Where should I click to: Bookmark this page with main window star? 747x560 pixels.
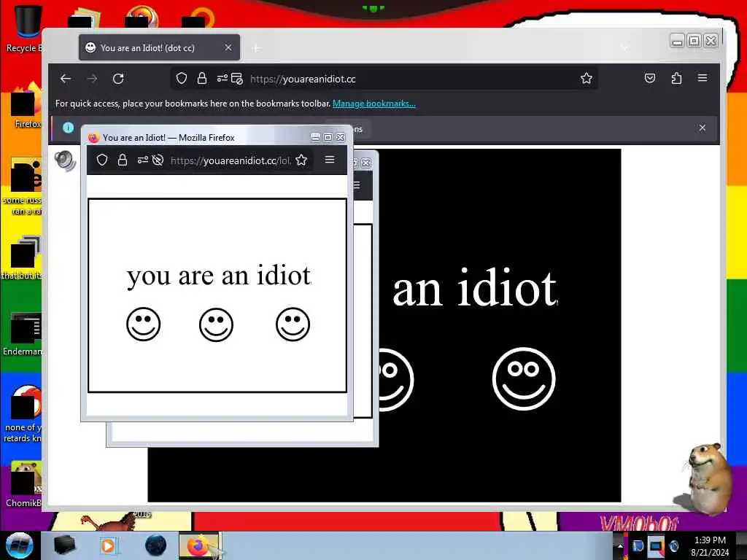click(x=587, y=79)
